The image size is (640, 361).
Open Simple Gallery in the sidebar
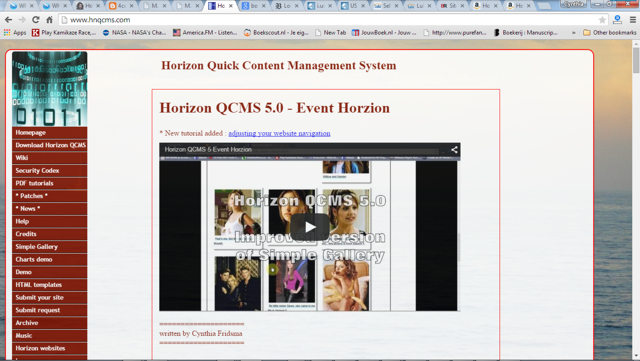(x=49, y=247)
